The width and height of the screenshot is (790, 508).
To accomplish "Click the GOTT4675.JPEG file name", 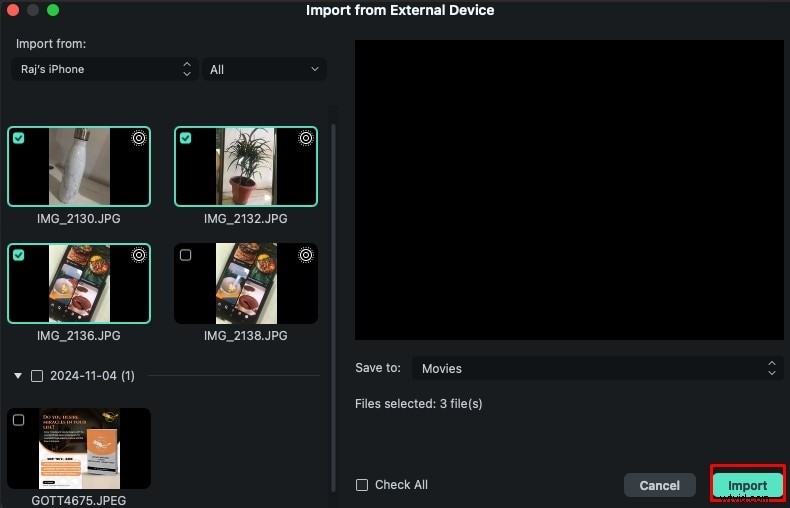I will coord(79,501).
